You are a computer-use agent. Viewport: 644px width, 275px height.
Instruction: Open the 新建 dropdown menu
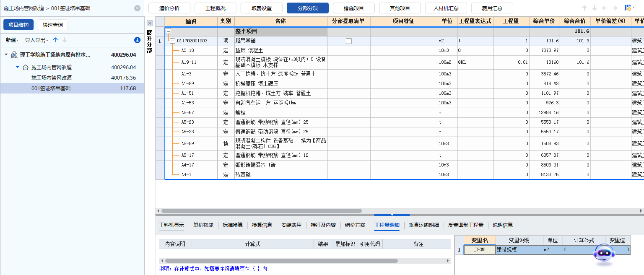[12, 40]
